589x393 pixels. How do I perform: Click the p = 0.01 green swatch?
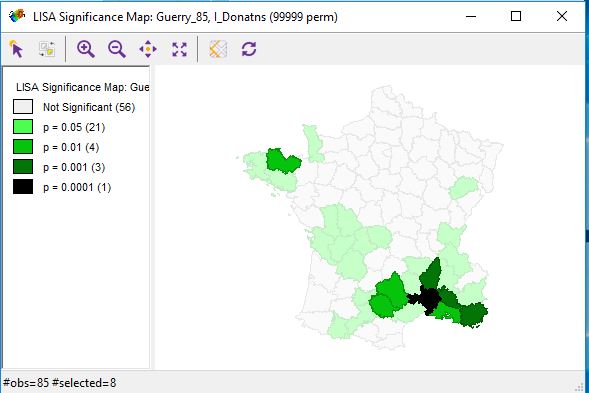click(23, 147)
